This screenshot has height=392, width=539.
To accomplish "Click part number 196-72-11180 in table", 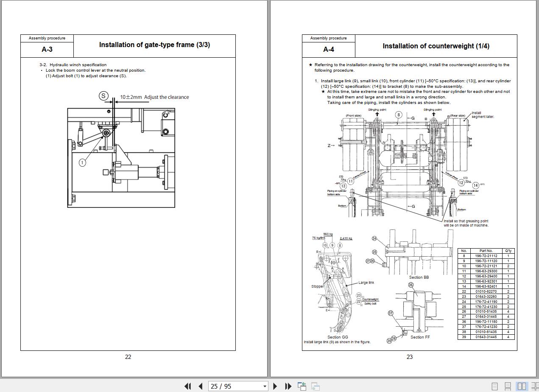I will [486, 322].
